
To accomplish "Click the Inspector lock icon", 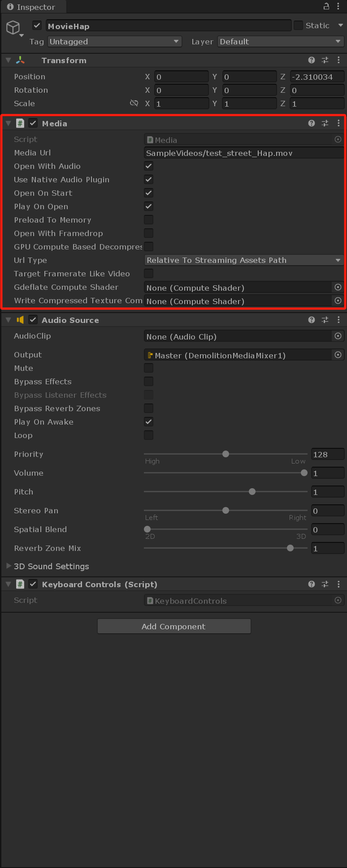I will click(x=326, y=6).
